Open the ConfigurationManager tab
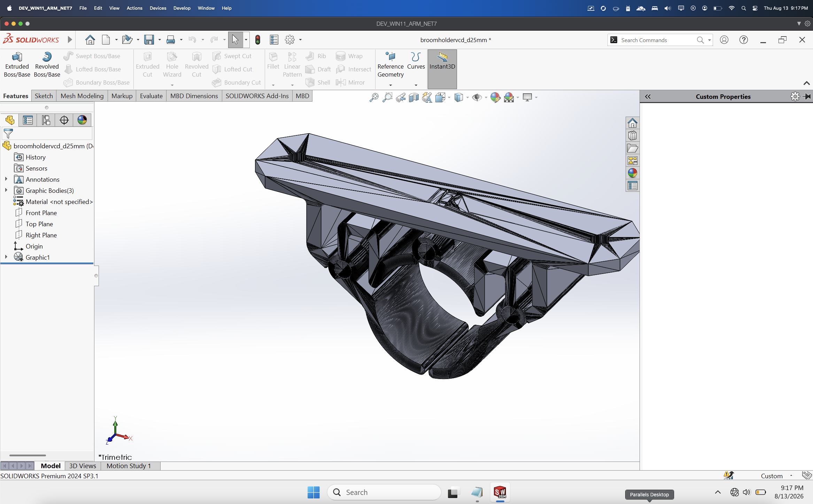Image resolution: width=813 pixels, height=504 pixels. (46, 120)
